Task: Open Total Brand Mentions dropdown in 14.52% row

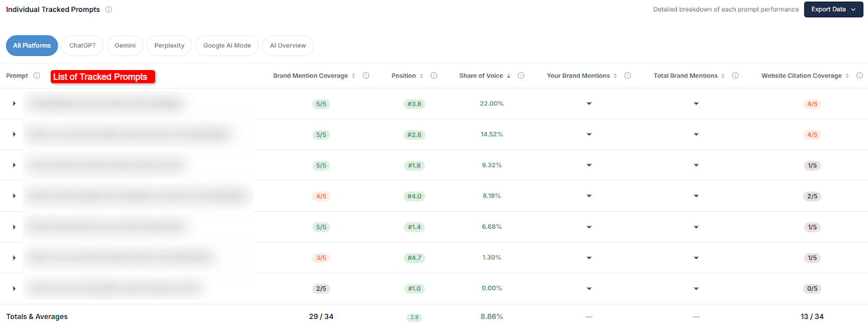Action: coord(696,135)
